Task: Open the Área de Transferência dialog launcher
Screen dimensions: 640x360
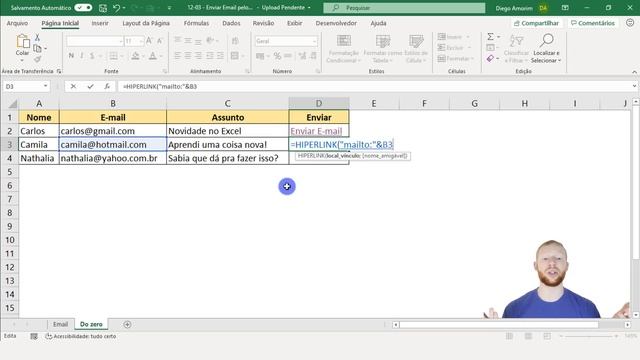Action: [59, 71]
